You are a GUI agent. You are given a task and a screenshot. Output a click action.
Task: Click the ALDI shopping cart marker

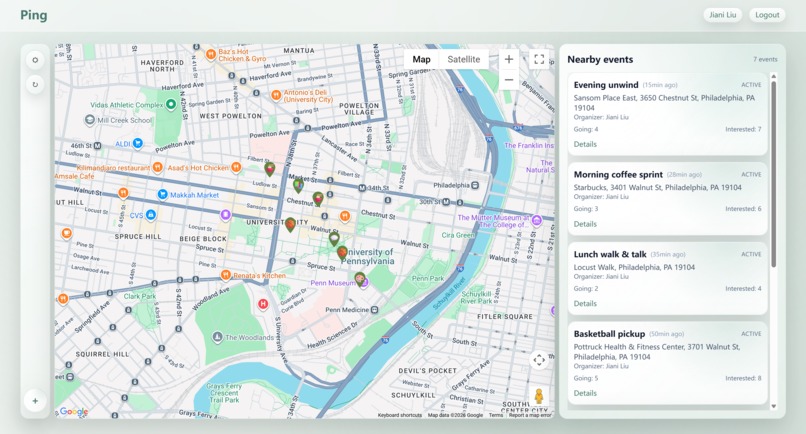(138, 143)
